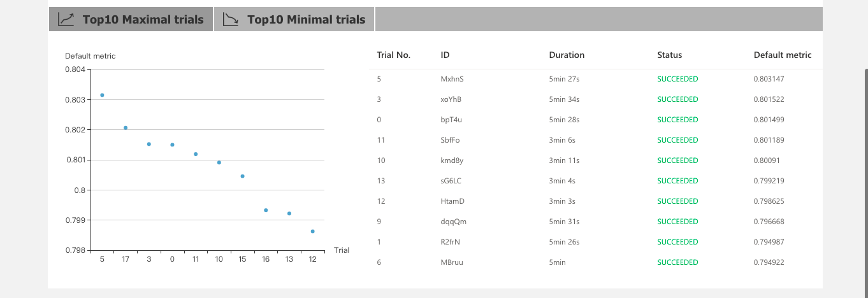This screenshot has height=298, width=868.
Task: Click the scatter point above trial 17
Action: click(126, 128)
